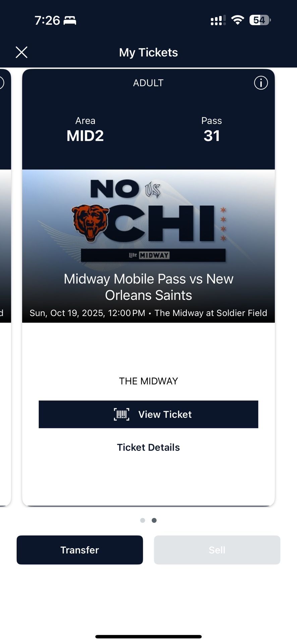297x644 pixels.
Task: Tap the ticket info icon
Action: click(x=261, y=83)
